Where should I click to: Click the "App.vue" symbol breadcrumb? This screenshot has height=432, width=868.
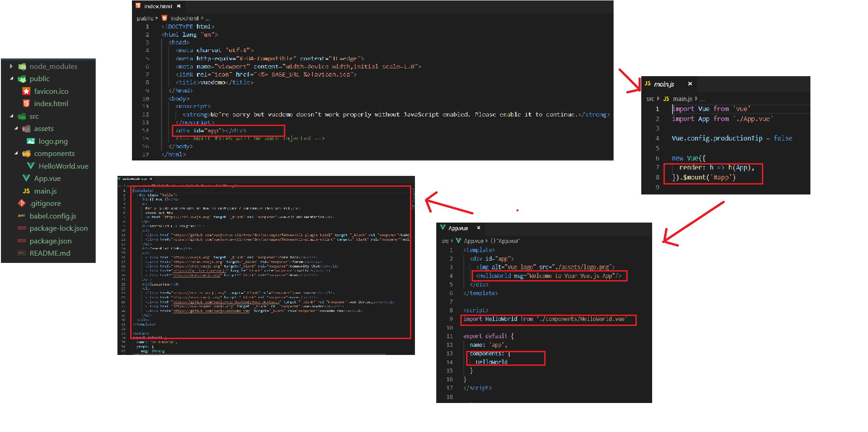505,241
